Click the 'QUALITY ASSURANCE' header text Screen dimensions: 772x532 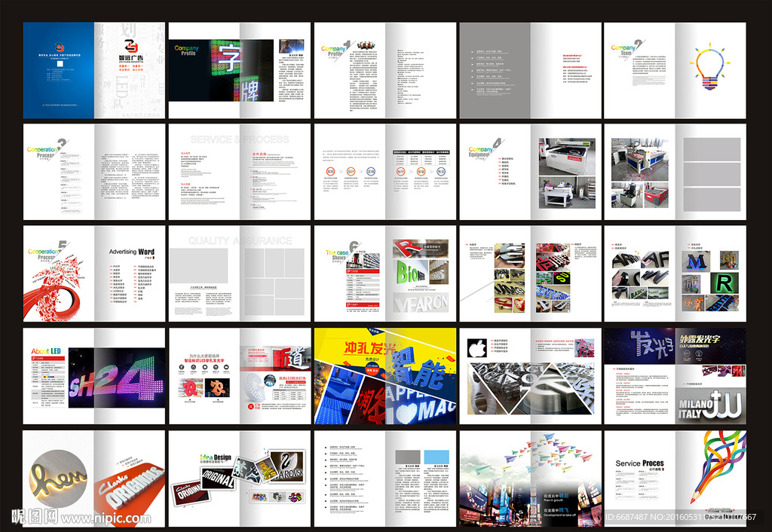239,240
